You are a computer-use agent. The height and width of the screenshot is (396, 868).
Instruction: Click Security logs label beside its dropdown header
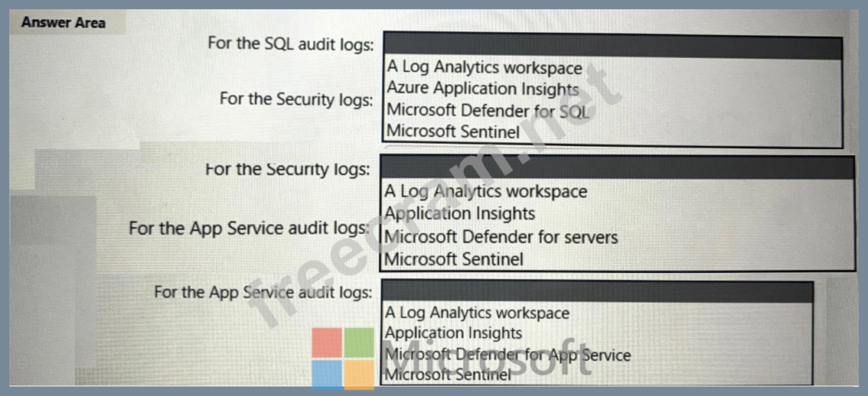[x=287, y=169]
